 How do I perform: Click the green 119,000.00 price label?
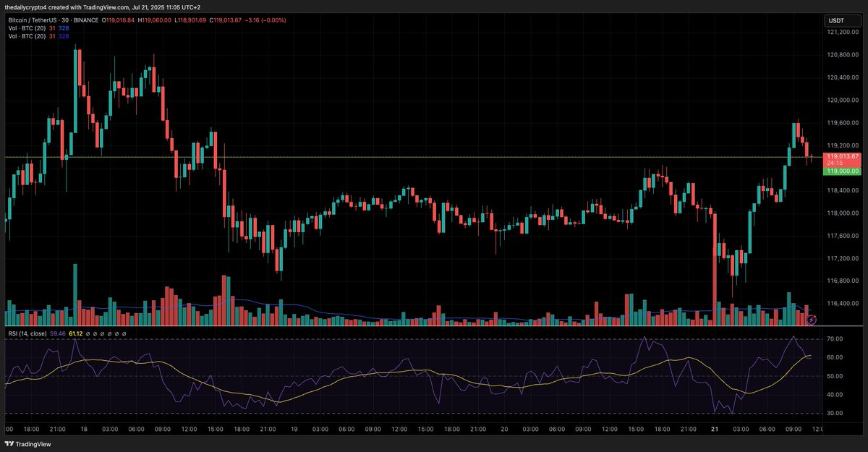843,171
